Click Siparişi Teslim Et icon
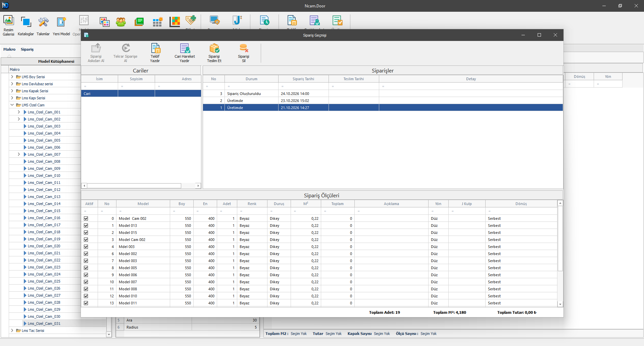This screenshot has height=346, width=644. (214, 53)
